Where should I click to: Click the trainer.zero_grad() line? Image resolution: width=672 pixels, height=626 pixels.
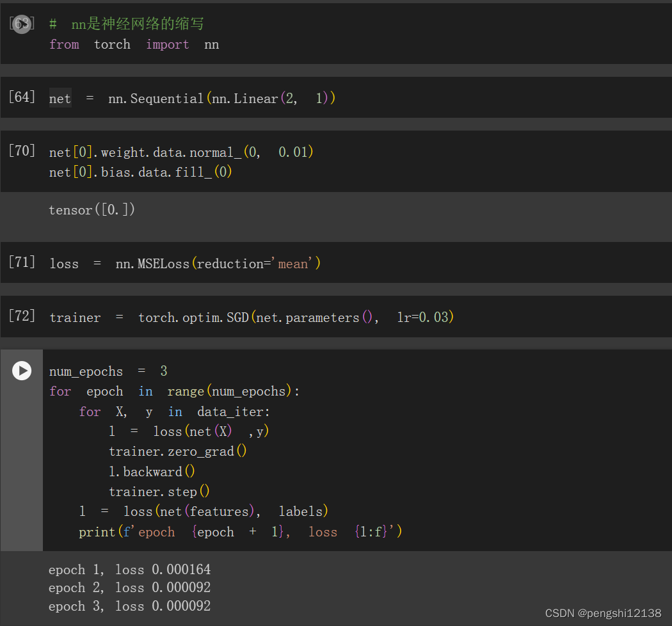pos(178,451)
